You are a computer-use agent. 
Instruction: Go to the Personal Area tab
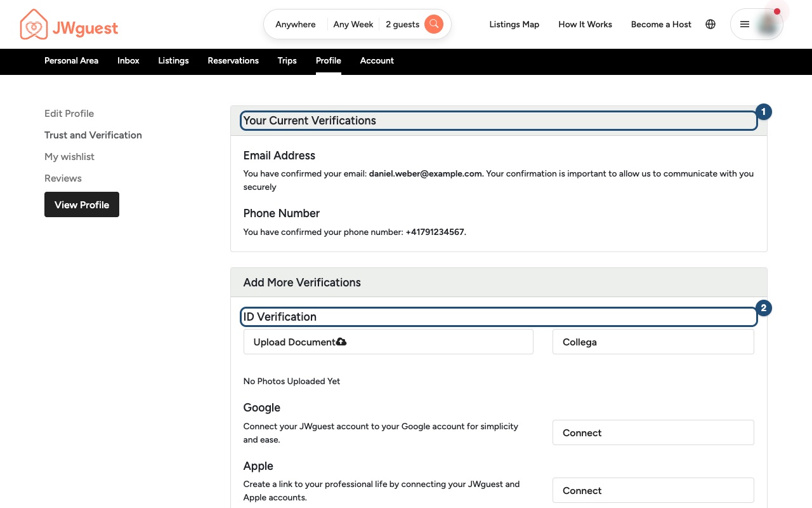(x=71, y=61)
